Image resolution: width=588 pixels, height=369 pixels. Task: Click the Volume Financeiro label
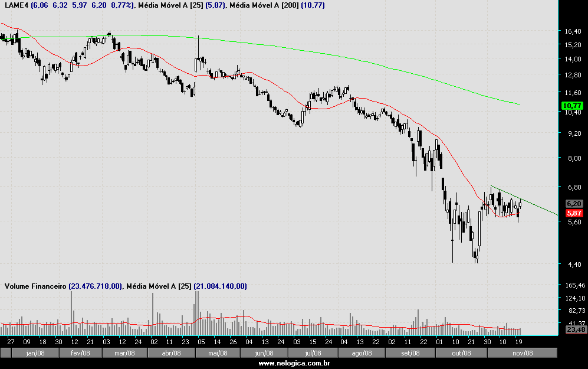(35, 286)
